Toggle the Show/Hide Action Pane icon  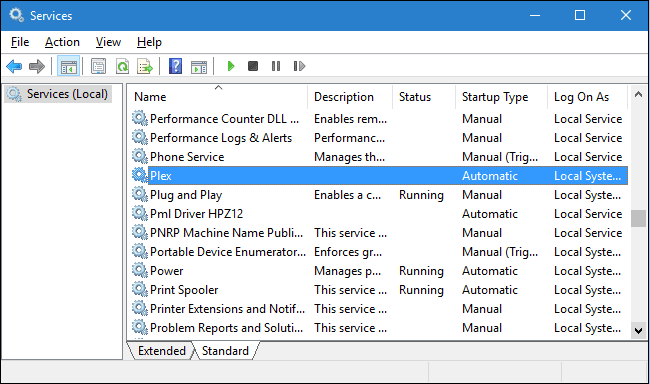coord(199,66)
